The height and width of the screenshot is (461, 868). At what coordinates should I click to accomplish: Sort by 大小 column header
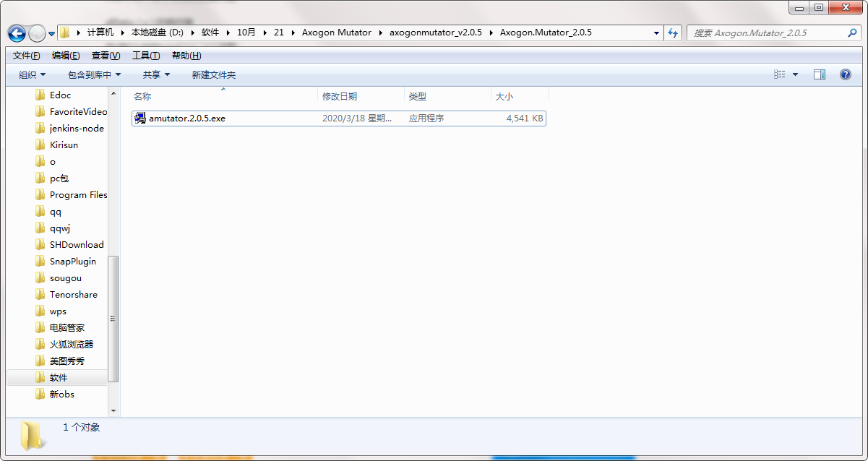coord(520,96)
